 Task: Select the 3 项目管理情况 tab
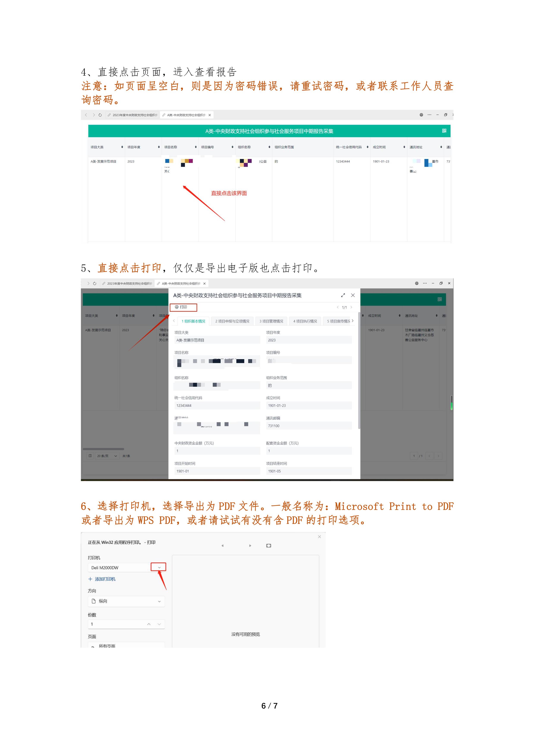pyautogui.click(x=271, y=321)
